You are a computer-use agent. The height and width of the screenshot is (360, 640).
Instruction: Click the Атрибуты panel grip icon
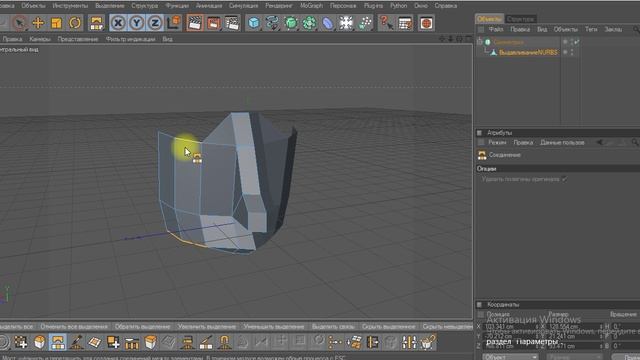[480, 133]
